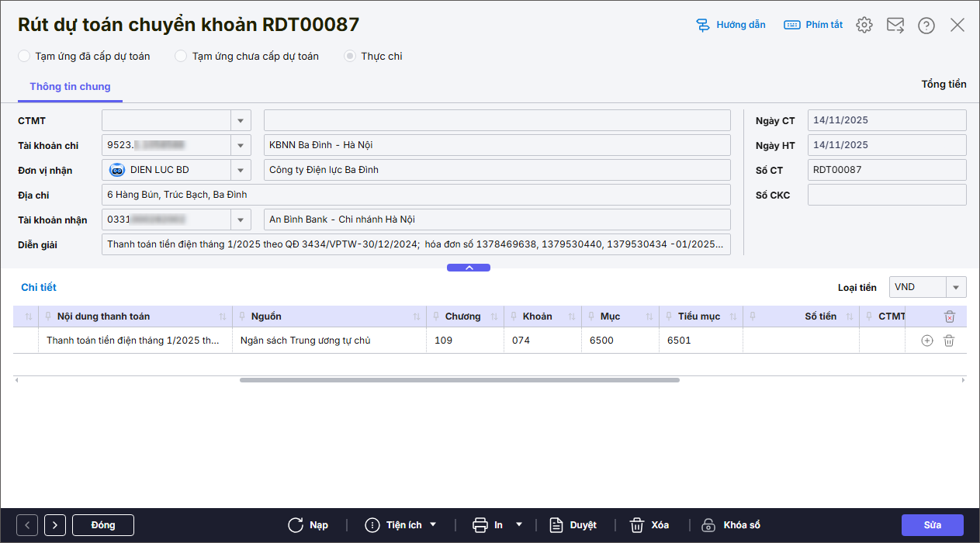The image size is (980, 543).
Task: Click the Đóng button
Action: click(x=102, y=525)
